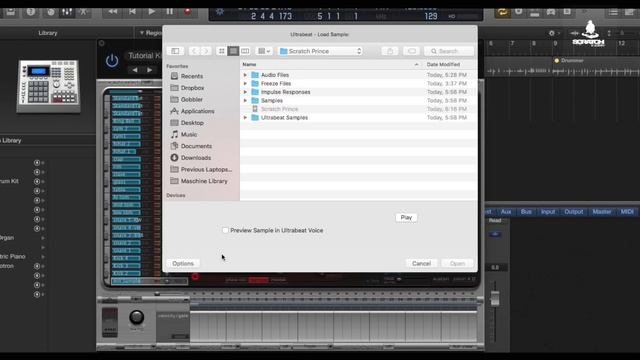The height and width of the screenshot is (360, 640).
Task: Select the Bus mixer filter tab
Action: 526,211
